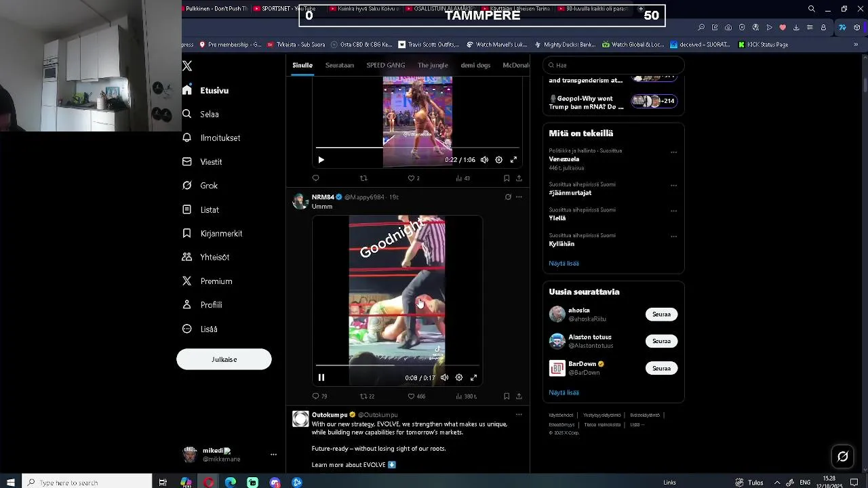The image size is (868, 488).
Task: Open KICK Status Page bookmark
Action: (763, 45)
